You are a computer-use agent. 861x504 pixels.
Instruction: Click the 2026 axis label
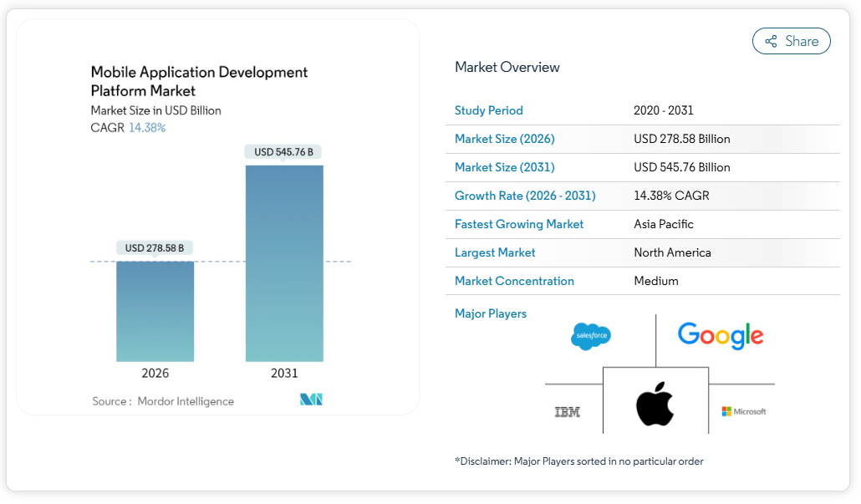[155, 374]
